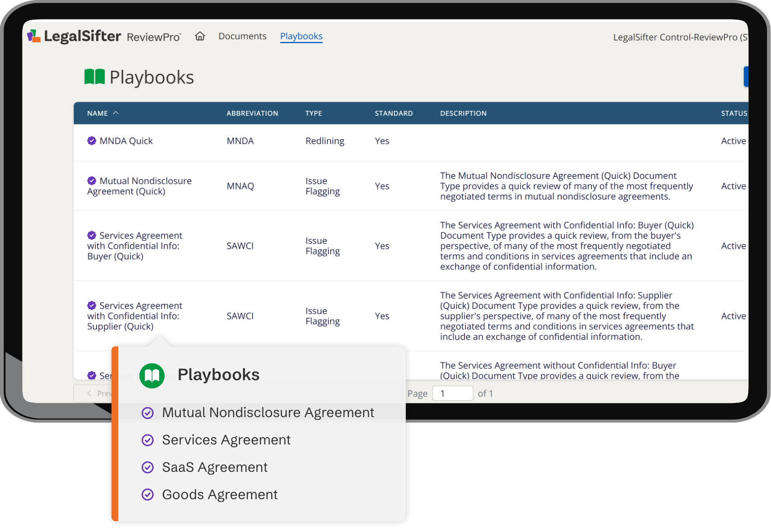Image resolution: width=771 pixels, height=532 pixels.
Task: Click the home icon in navigation bar
Action: [x=200, y=36]
